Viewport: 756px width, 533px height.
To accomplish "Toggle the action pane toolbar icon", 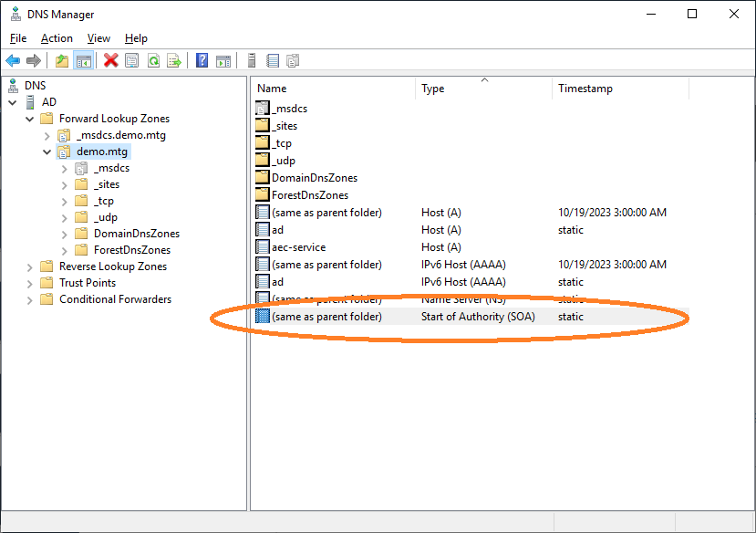I will [x=223, y=61].
